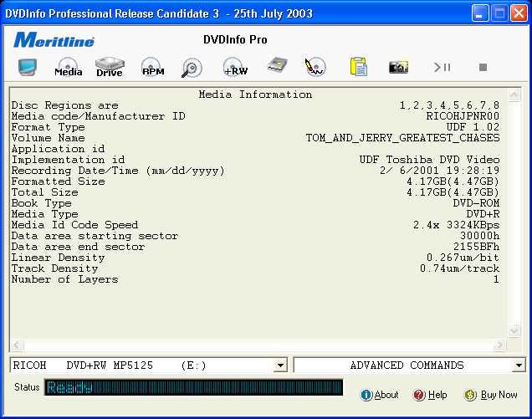Click the vertical scrollbar up arrow
The image size is (532, 419).
(x=514, y=95)
